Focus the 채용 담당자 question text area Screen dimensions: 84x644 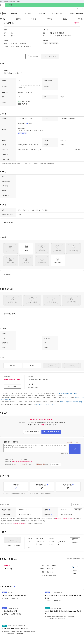pos(36,448)
